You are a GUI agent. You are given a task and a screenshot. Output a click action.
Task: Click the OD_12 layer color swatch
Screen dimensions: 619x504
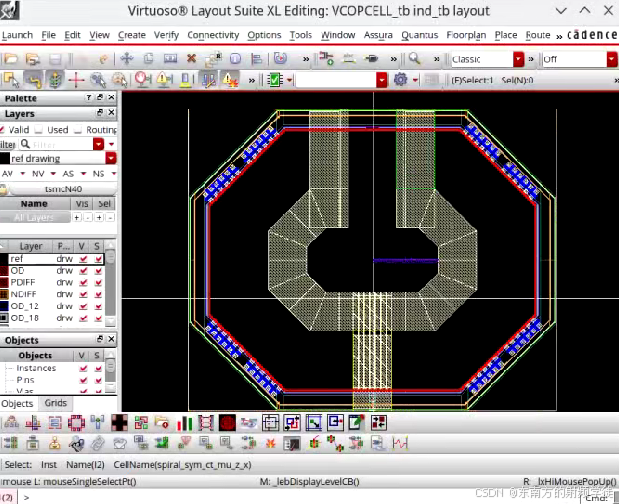click(x=4, y=306)
